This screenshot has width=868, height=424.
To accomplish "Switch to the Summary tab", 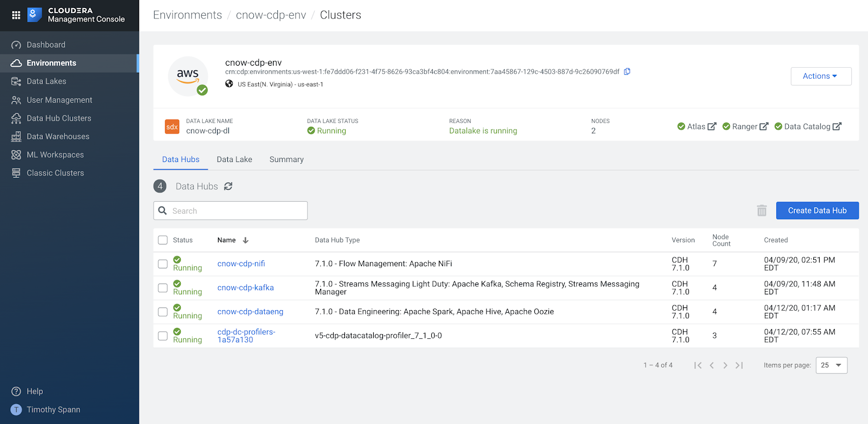I will 286,159.
